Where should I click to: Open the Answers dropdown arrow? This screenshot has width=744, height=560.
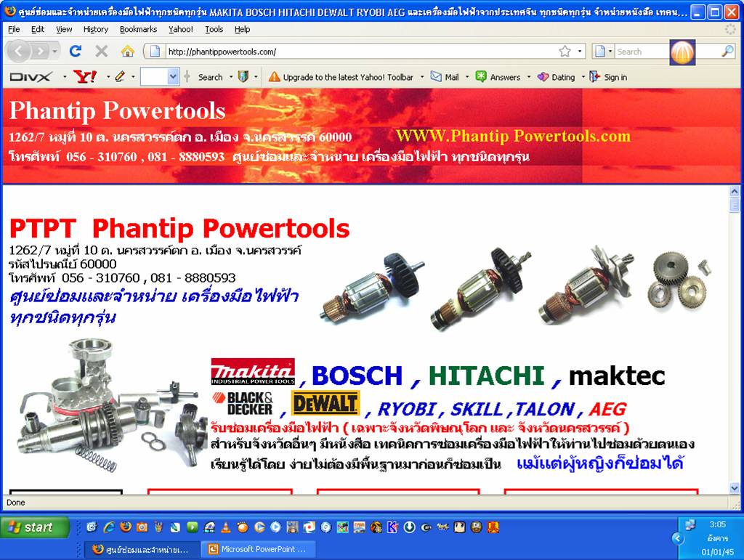point(529,77)
